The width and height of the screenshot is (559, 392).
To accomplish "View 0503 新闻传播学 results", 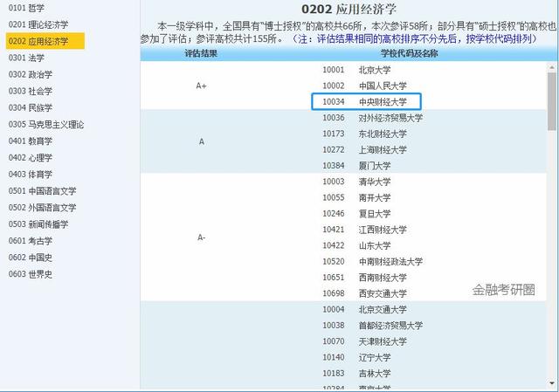I will click(x=38, y=224).
